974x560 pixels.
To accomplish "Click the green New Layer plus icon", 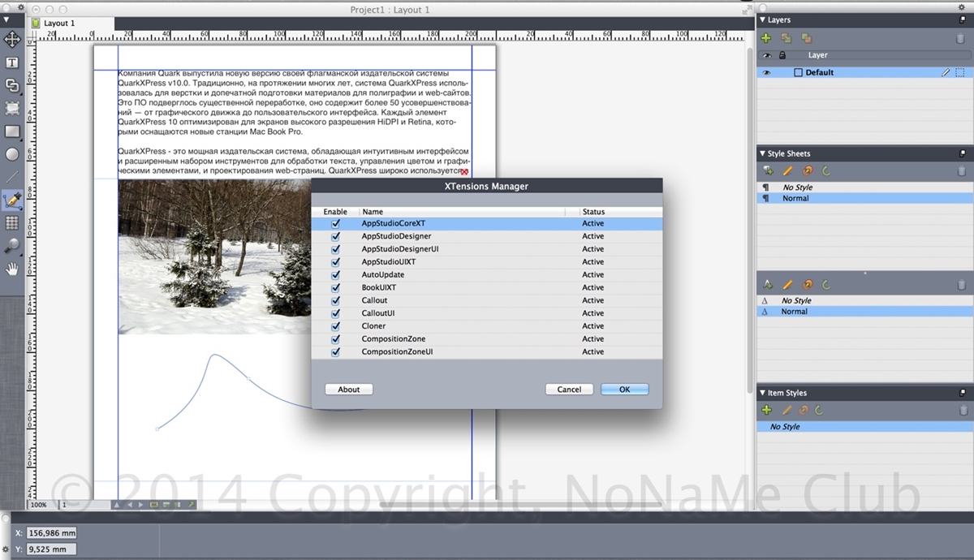I will 766,38.
